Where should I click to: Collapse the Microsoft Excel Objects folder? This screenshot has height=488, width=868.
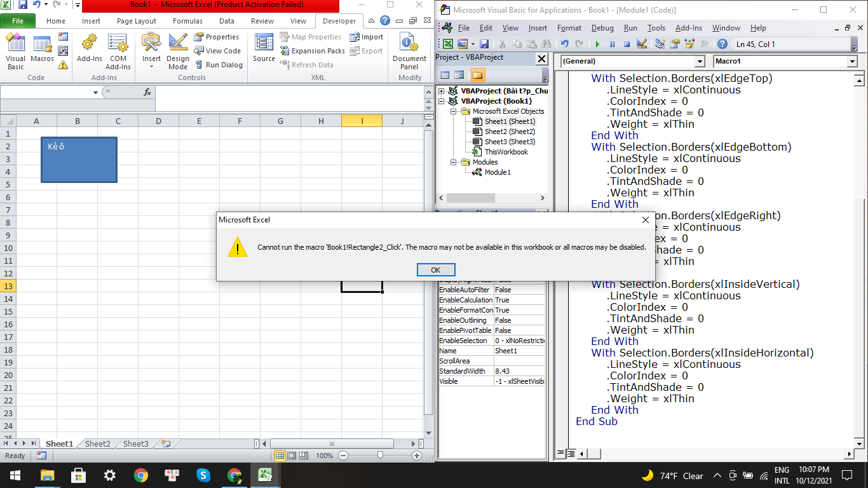(x=454, y=111)
